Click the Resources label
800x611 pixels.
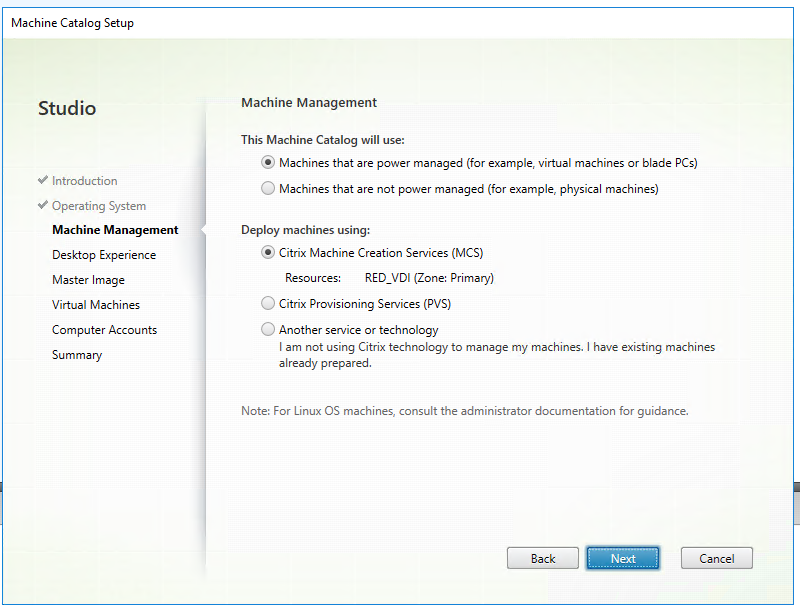click(313, 278)
